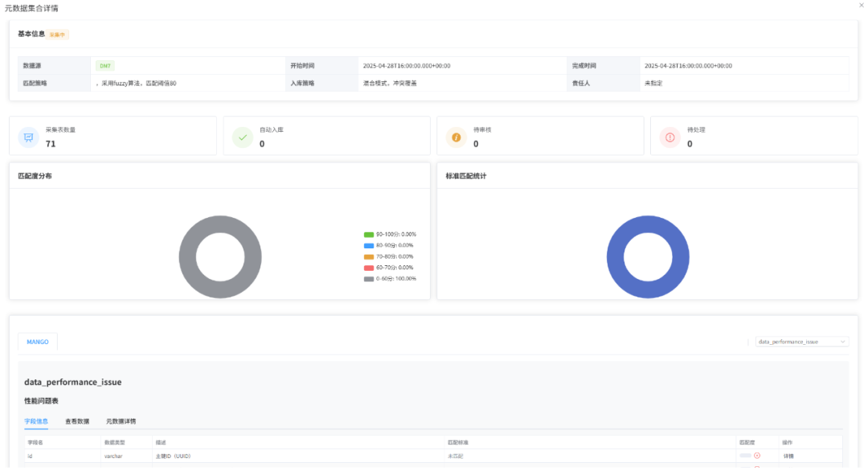Image resolution: width=868 pixels, height=471 pixels.
Task: Click the data_performance_issue table heading
Action: coord(72,382)
